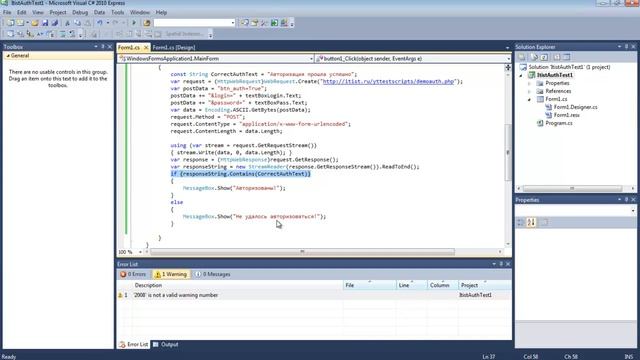Toggle auto-hide pin on Solution Explorer
Image resolution: width=640 pixels, height=360 pixels.
(627, 47)
